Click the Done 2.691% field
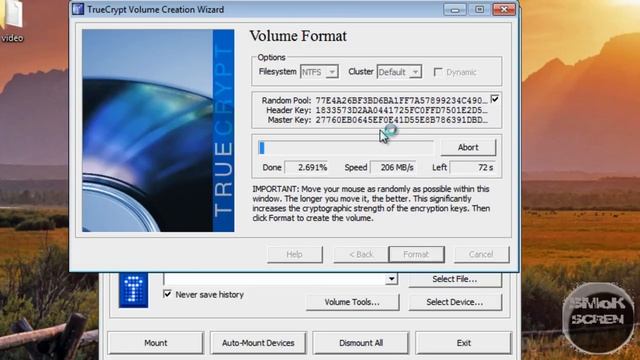The width and height of the screenshot is (640, 360). (307, 167)
